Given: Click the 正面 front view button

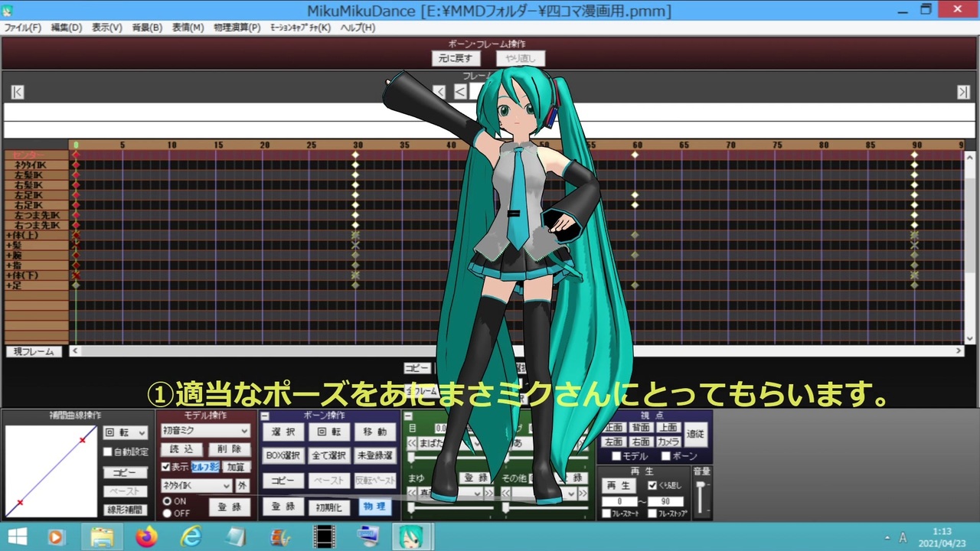Looking at the screenshot, I should point(614,428).
